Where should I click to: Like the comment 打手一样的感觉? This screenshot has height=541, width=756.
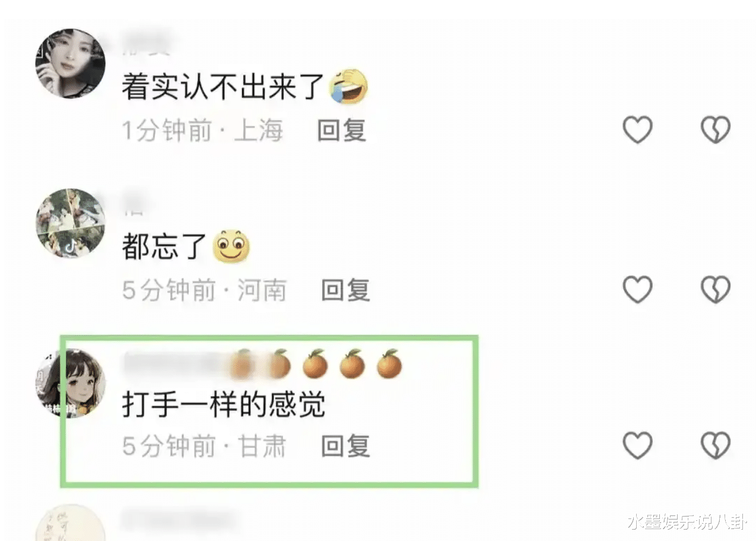pyautogui.click(x=637, y=445)
